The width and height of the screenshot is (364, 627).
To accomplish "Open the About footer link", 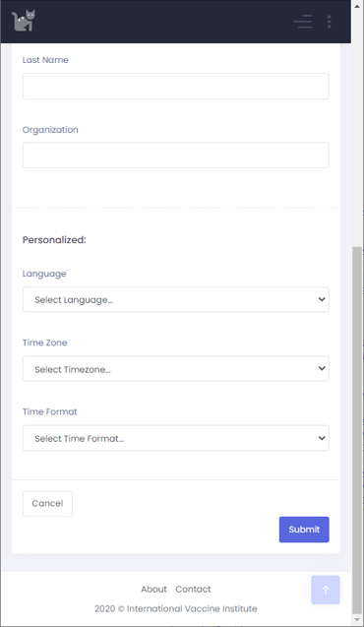I will [153, 589].
